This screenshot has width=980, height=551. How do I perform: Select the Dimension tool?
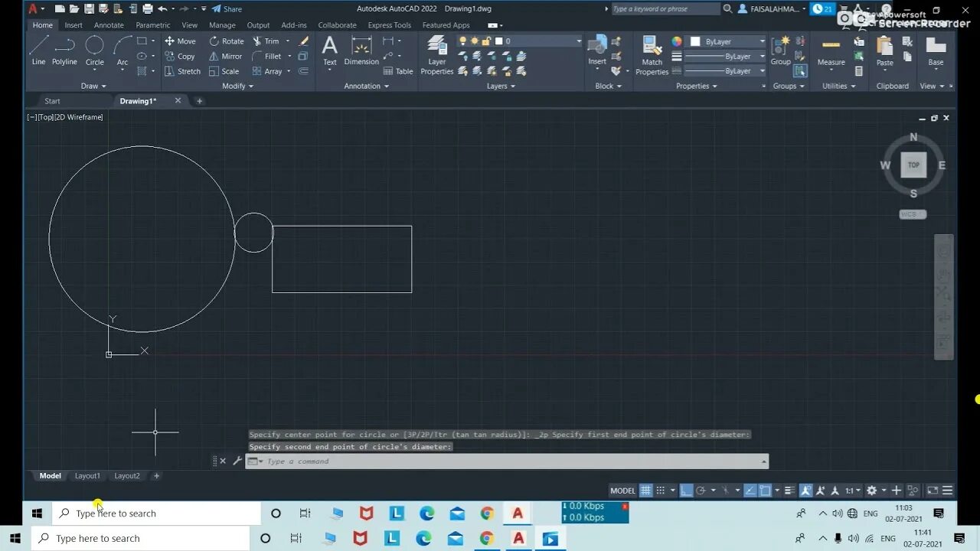[361, 51]
